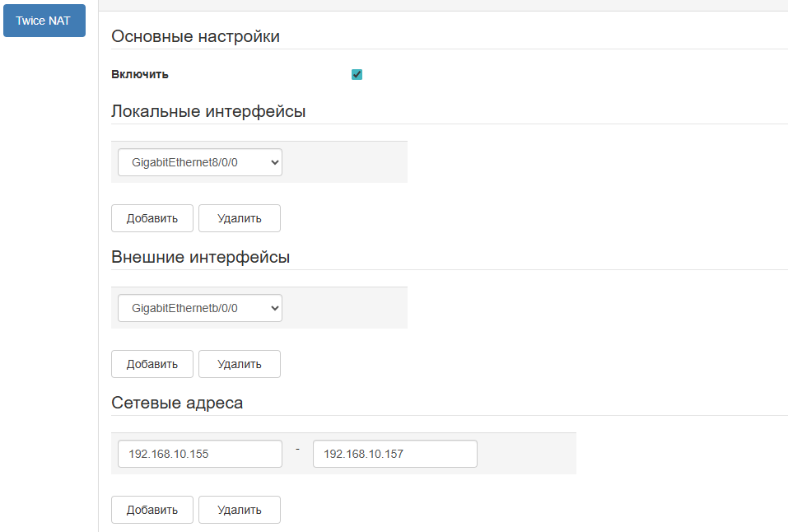Open the GigabitEthernetb/0/0 external interface dropdown
788x532 pixels.
tap(199, 308)
